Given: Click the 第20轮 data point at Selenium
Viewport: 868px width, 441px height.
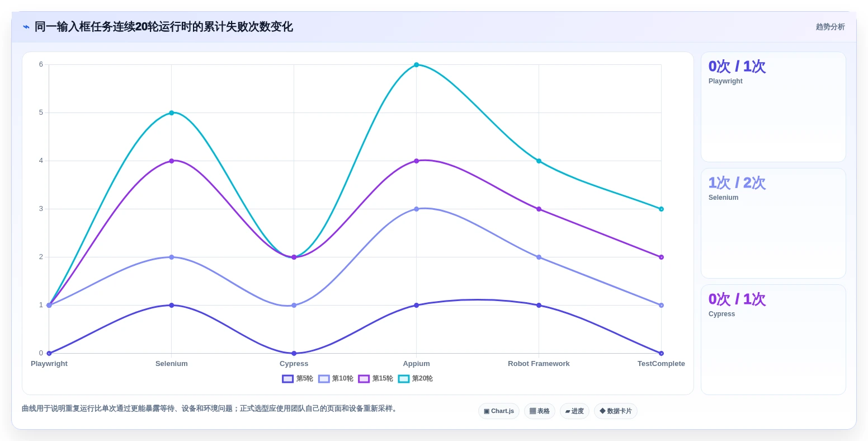Looking at the screenshot, I should click(172, 113).
